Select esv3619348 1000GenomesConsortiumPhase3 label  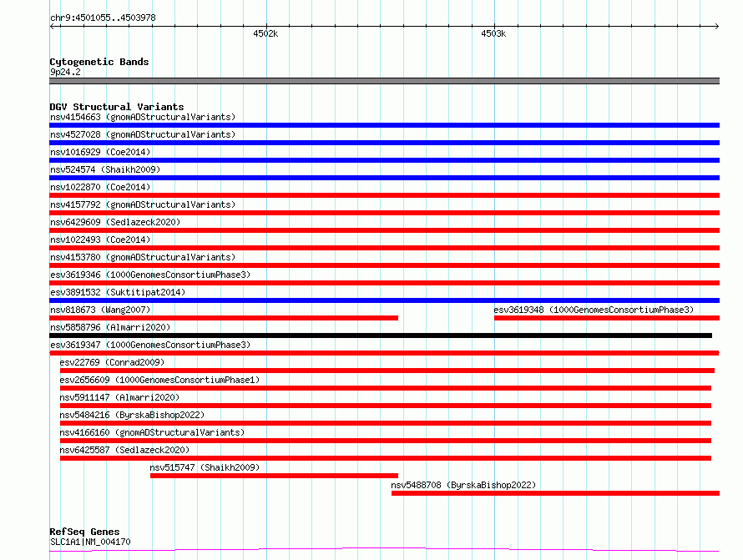click(x=594, y=310)
